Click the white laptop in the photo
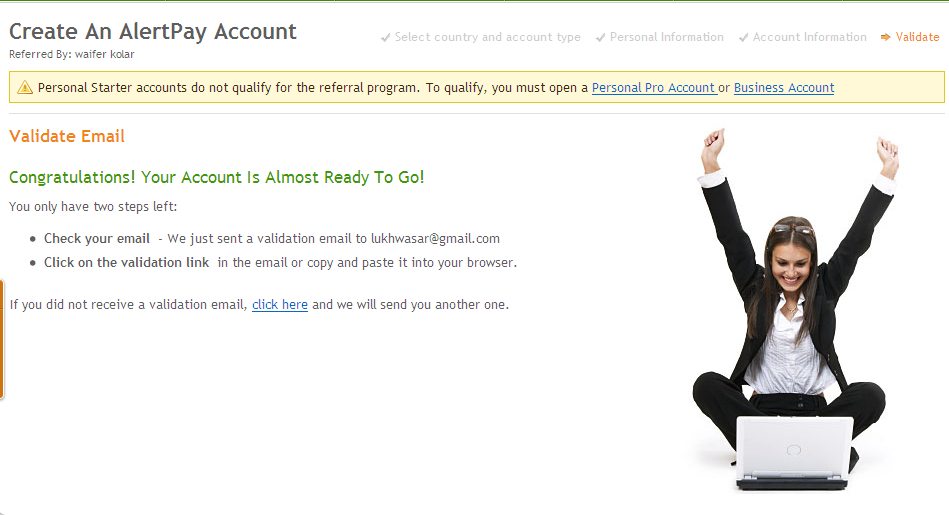 pos(793,453)
